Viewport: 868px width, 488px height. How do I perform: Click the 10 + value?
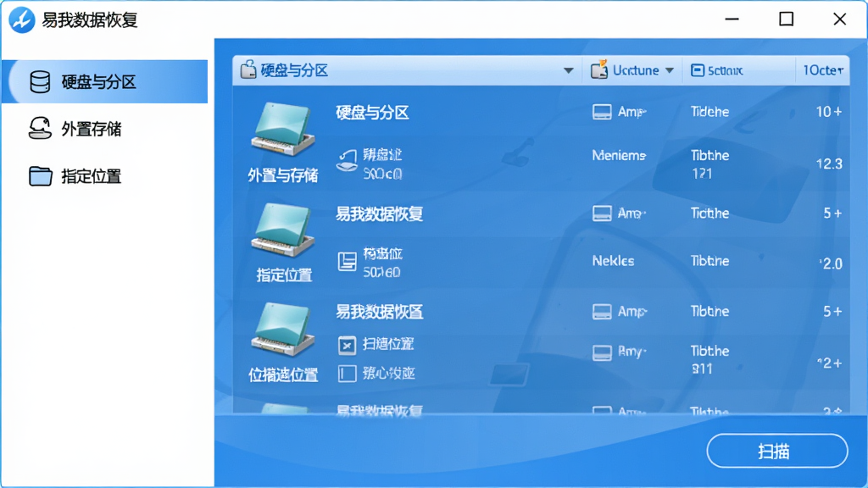tap(829, 112)
